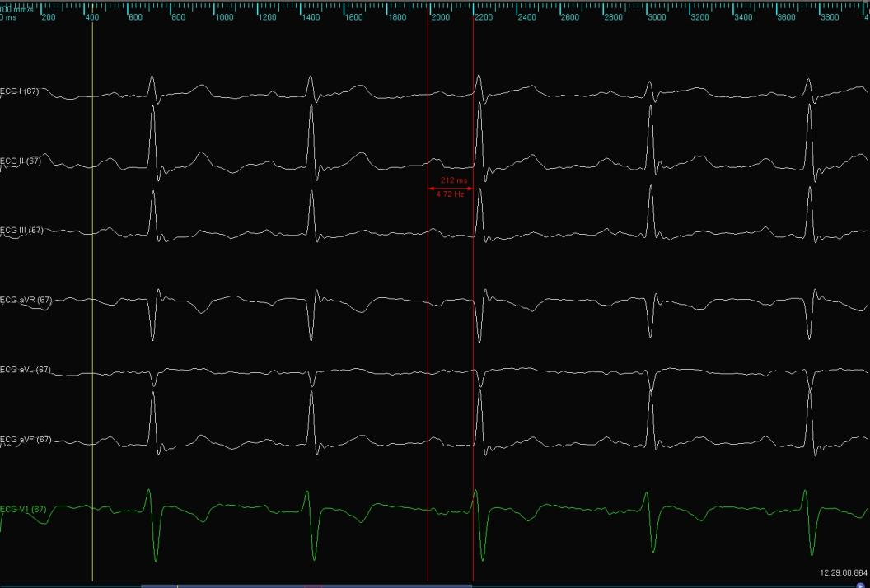Click the 12:29:00.864 timestamp readout
Screen dimensions: 870x588
[843, 572]
